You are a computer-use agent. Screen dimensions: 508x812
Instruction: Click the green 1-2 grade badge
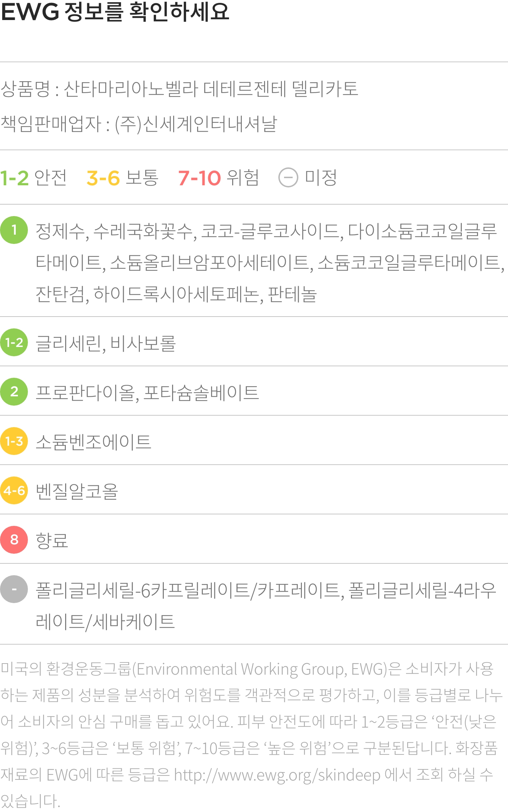pos(14,342)
